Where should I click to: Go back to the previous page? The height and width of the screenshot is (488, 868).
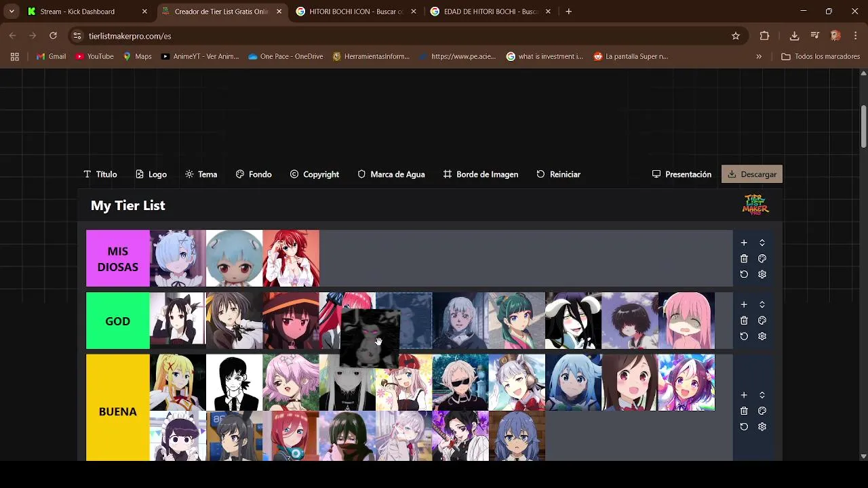(13, 36)
